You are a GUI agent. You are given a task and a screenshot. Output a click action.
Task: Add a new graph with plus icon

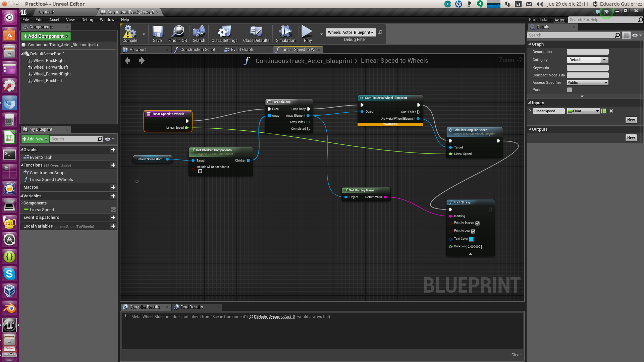[x=113, y=150]
